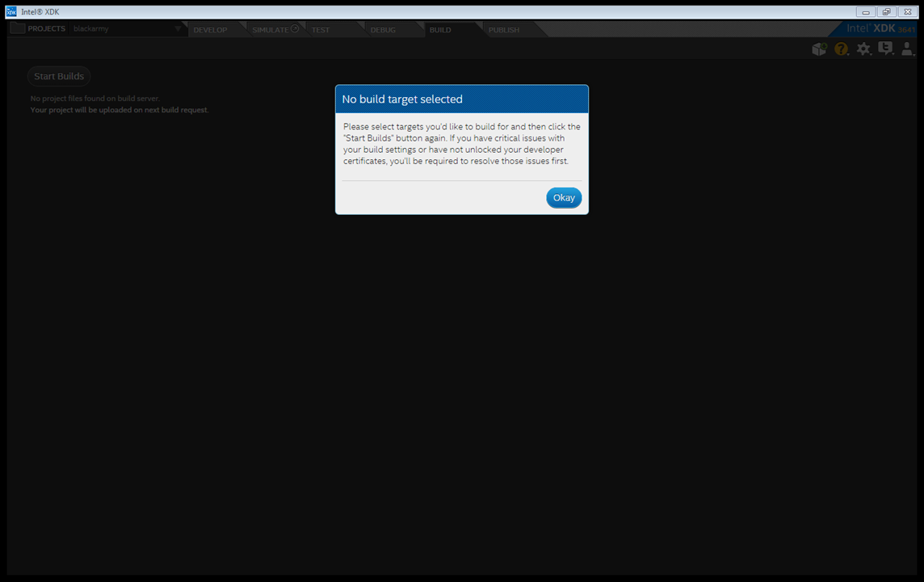924x582 pixels.
Task: Minimize the Intel XDK window
Action: 866,12
